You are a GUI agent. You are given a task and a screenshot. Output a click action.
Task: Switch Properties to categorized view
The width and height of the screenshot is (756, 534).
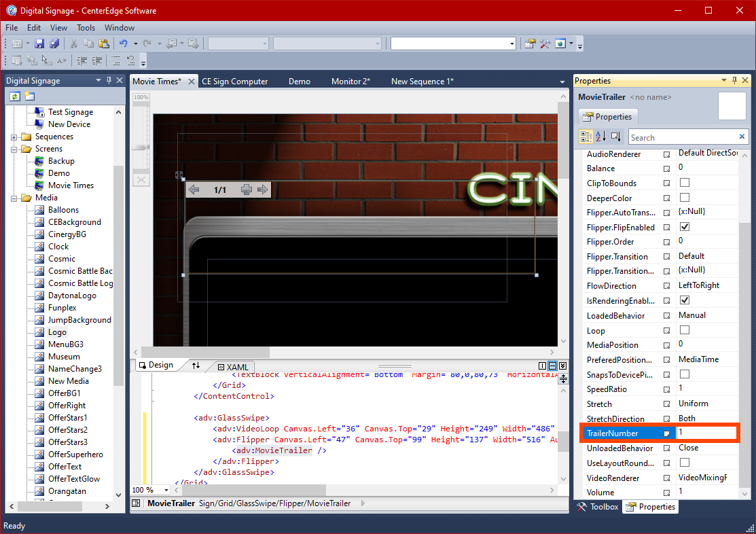(x=586, y=137)
